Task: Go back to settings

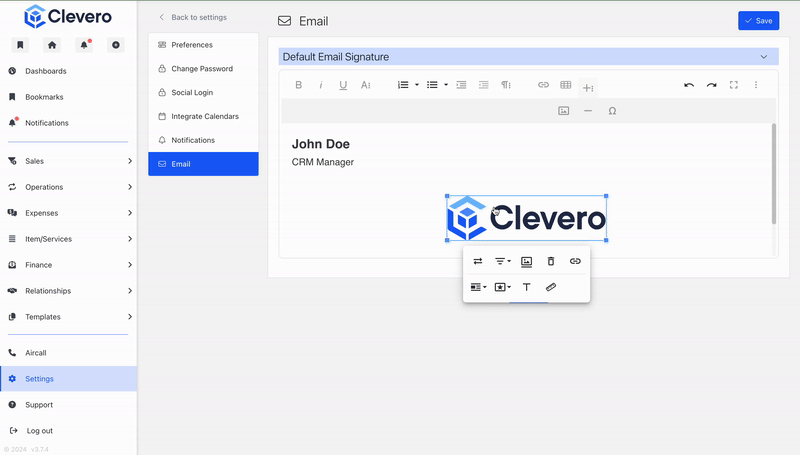Action: (193, 17)
